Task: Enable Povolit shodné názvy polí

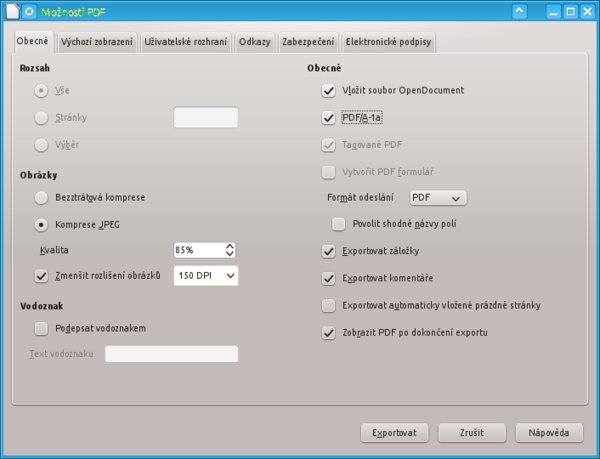Action: tap(338, 224)
